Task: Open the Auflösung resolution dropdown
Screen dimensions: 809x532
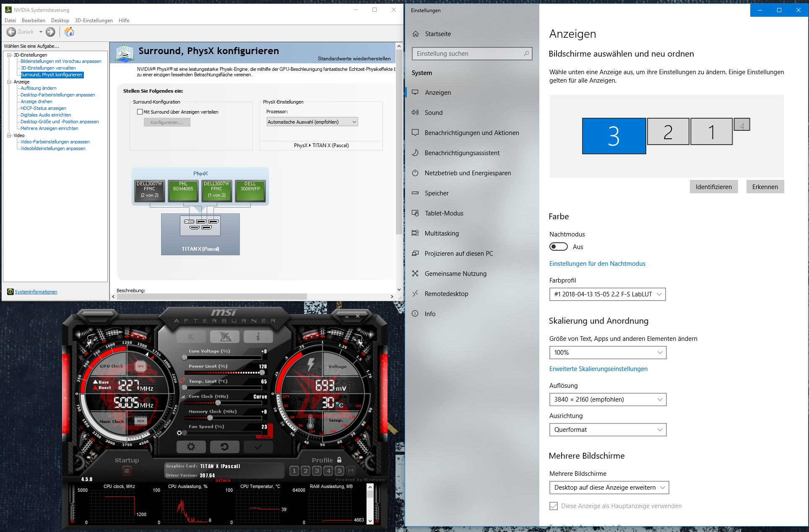Action: 607,400
